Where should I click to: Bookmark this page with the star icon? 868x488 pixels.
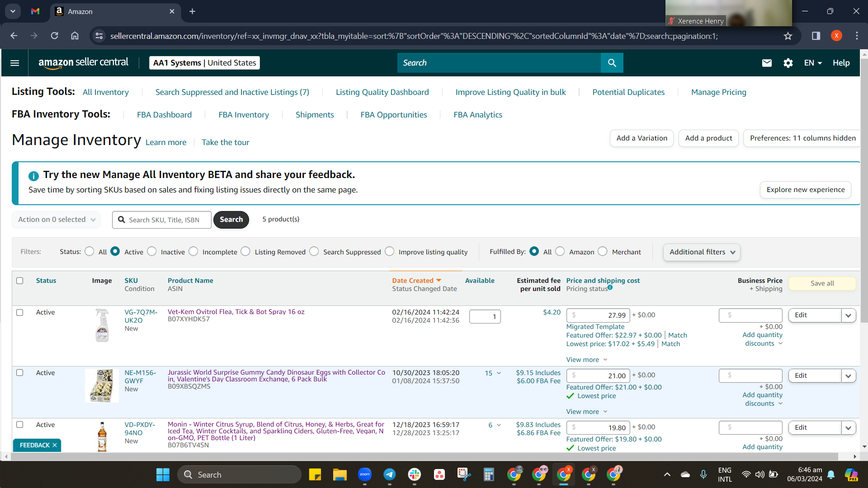coord(788,36)
